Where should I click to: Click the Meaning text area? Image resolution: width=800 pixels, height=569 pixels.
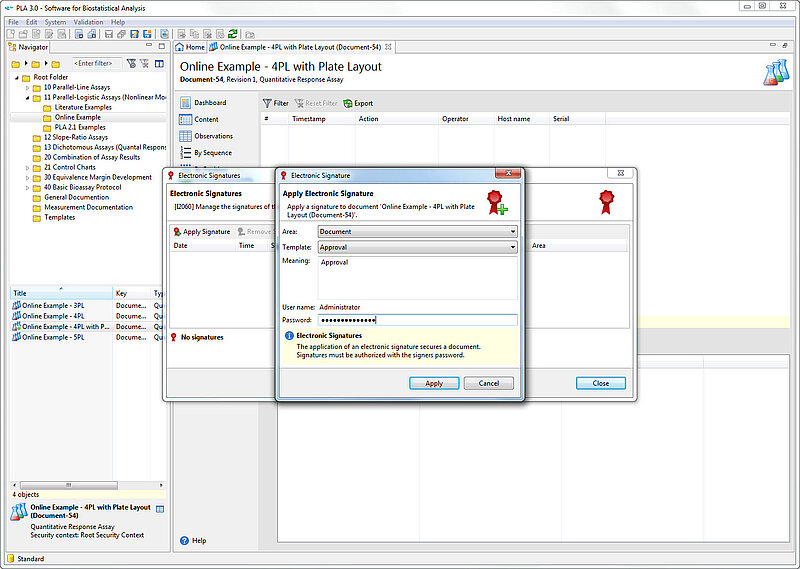point(417,278)
